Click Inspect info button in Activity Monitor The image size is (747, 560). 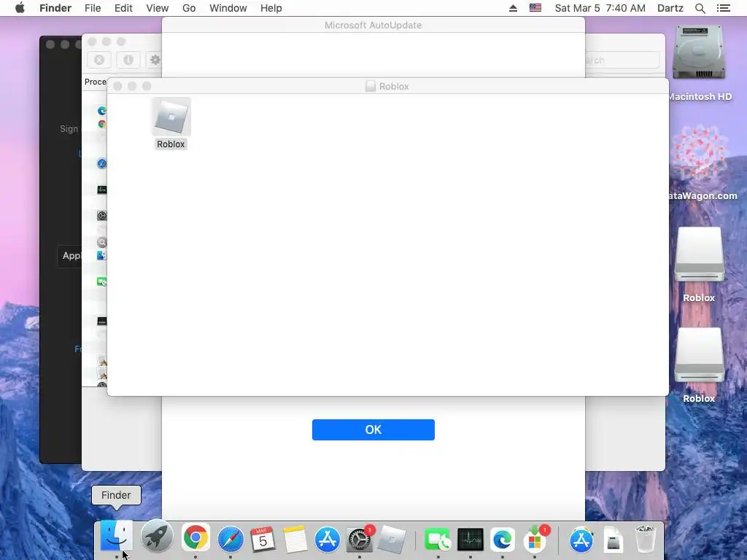point(128,60)
